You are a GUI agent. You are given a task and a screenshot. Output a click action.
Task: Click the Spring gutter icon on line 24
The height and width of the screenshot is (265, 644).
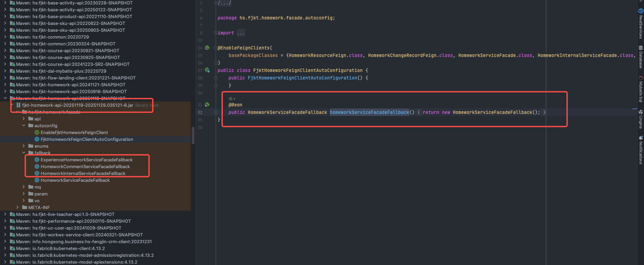tap(207, 48)
